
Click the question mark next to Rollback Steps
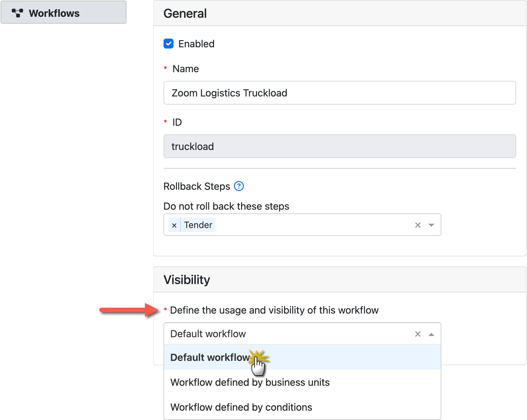[239, 186]
